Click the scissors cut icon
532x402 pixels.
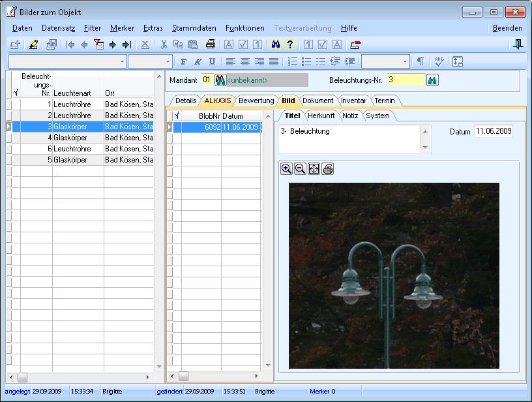[x=164, y=44]
